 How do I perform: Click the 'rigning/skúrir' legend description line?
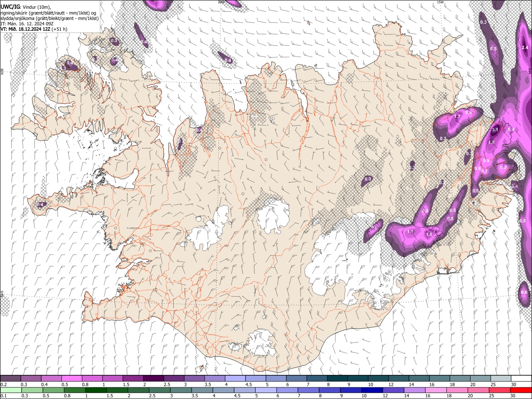click(49, 13)
